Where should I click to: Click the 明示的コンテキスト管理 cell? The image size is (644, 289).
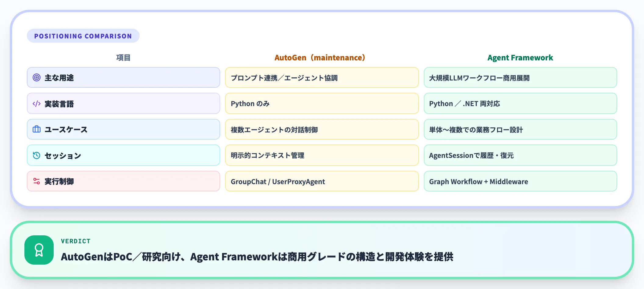click(322, 155)
